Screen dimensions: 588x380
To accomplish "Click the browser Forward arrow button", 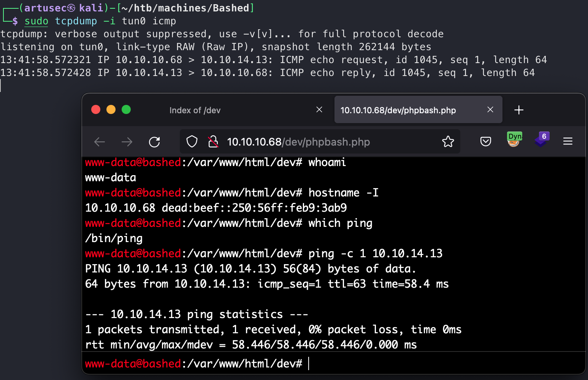I will coord(127,142).
